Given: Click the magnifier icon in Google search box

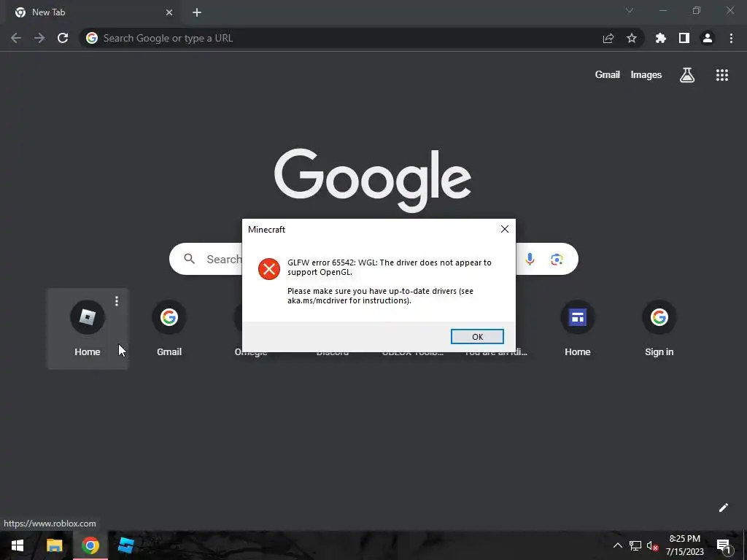Looking at the screenshot, I should 189,259.
